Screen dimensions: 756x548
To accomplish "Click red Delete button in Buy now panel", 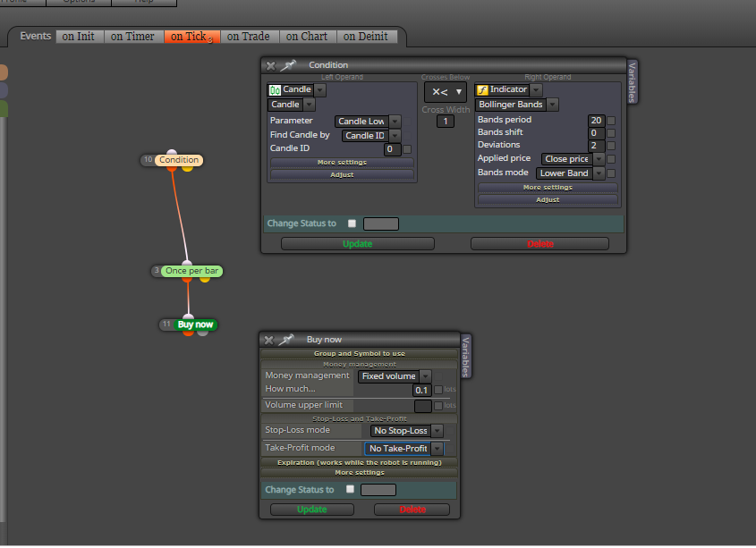I will click(x=412, y=510).
